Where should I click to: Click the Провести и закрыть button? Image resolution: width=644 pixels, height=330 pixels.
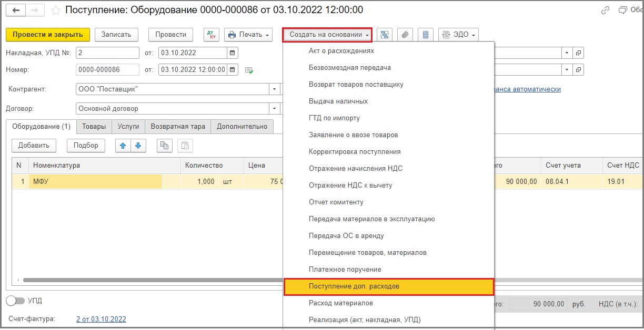point(48,35)
